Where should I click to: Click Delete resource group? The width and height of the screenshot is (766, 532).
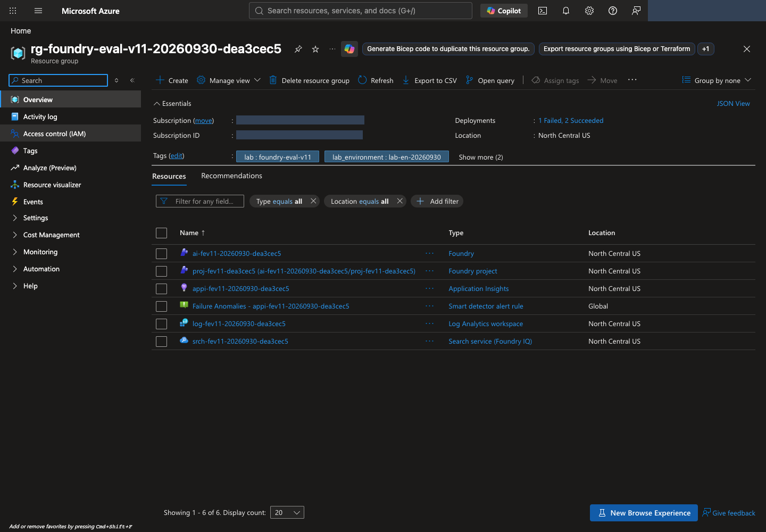309,80
